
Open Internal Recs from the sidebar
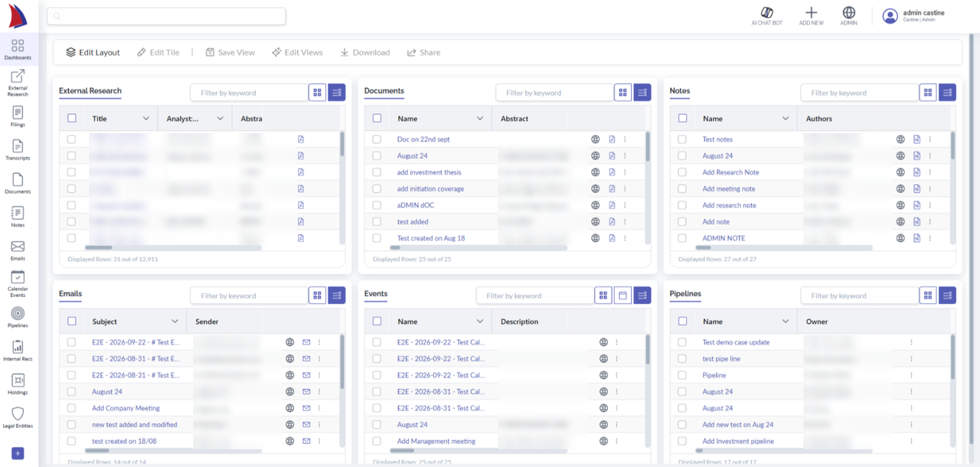[x=18, y=351]
